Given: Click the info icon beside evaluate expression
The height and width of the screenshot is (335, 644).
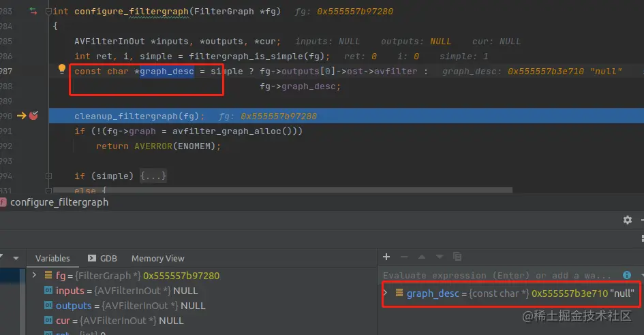Looking at the screenshot, I should [627, 275].
